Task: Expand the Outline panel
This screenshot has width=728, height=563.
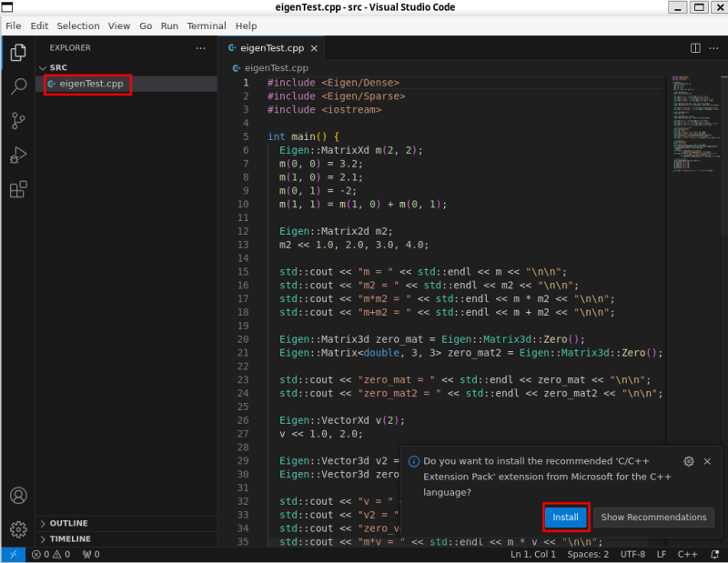Action: [126, 523]
